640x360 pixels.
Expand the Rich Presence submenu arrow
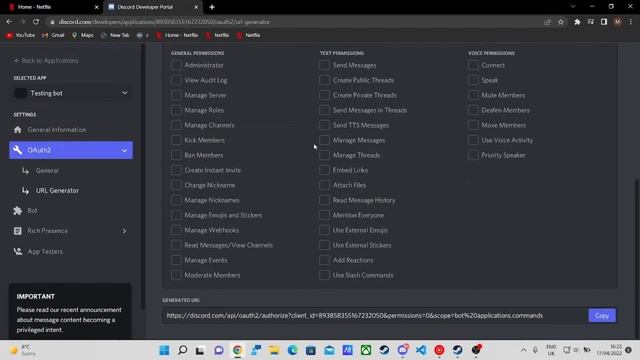[124, 231]
